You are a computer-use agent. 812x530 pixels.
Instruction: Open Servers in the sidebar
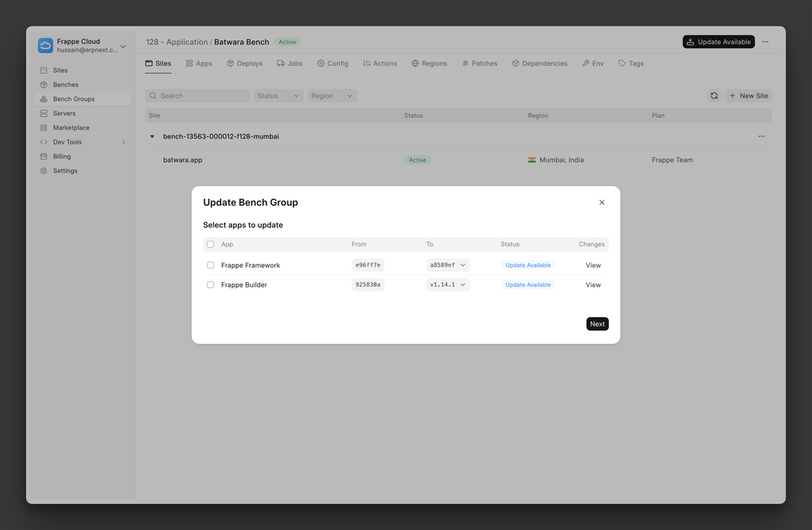point(64,113)
